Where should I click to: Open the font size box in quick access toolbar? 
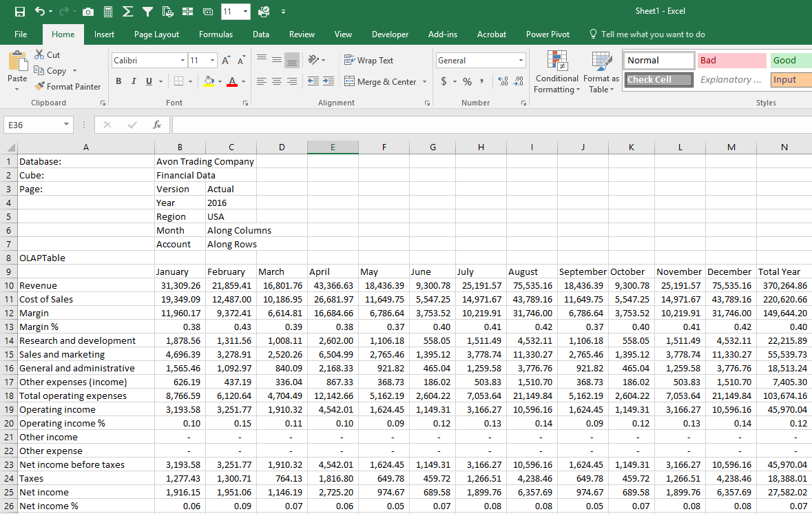(235, 12)
